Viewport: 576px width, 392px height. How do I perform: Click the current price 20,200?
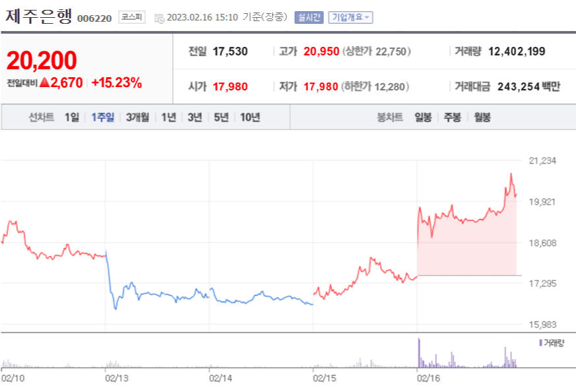pyautogui.click(x=42, y=60)
